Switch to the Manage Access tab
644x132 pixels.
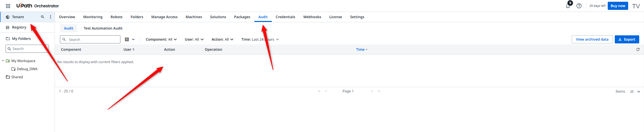click(164, 17)
